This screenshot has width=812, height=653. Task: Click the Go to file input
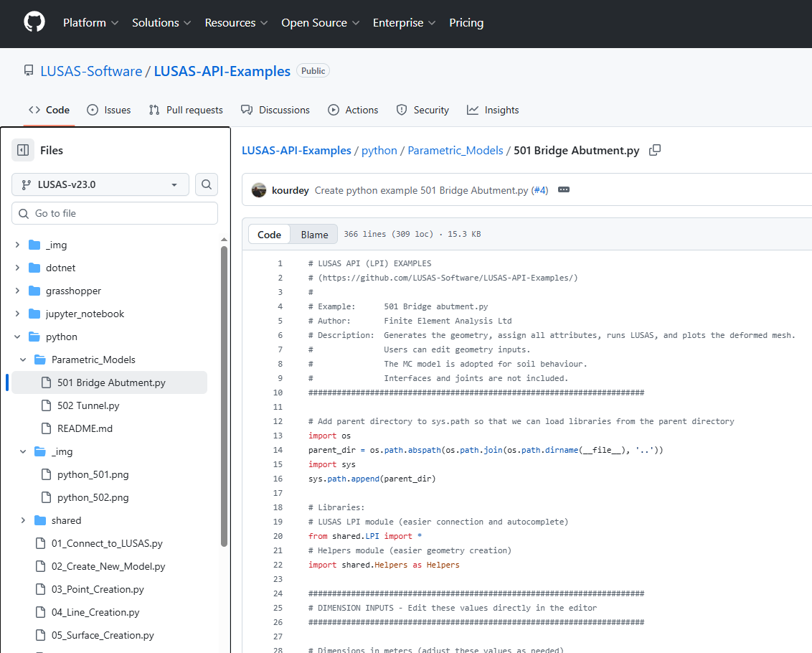[115, 213]
